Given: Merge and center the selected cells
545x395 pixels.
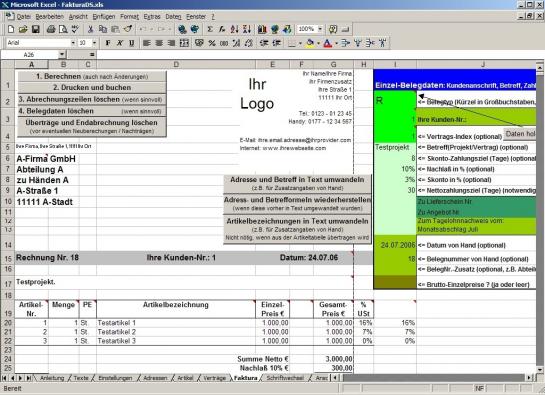Looking at the screenshot, I should pos(184,43).
